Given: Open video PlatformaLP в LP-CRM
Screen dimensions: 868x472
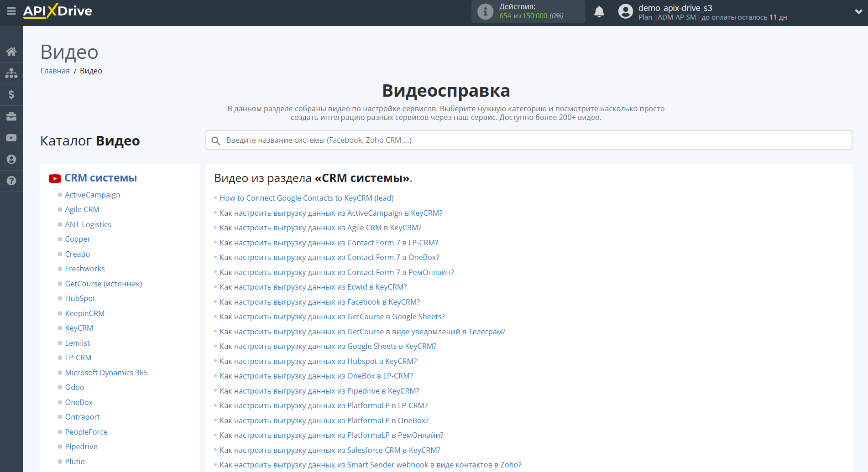Looking at the screenshot, I should point(324,405).
